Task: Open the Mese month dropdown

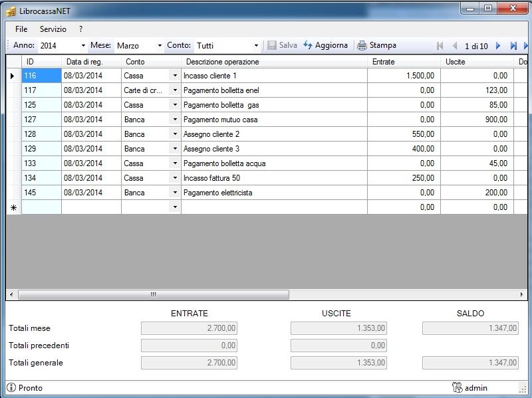Action: 160,46
